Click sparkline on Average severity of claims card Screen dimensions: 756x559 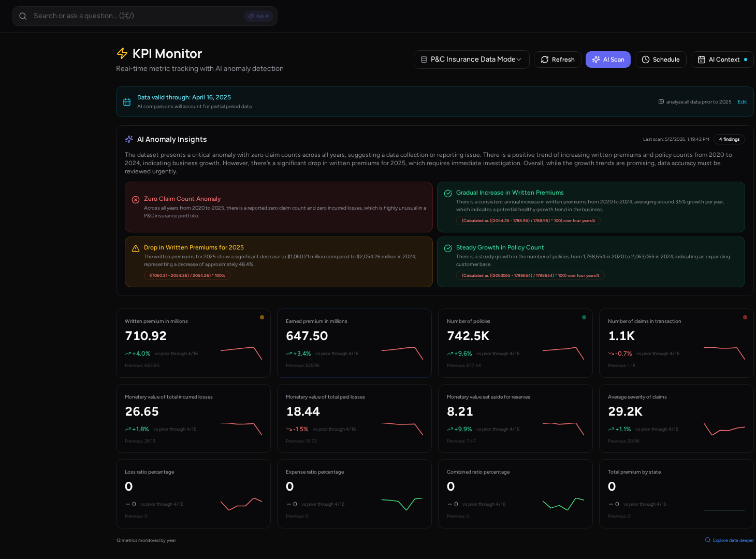click(x=724, y=429)
